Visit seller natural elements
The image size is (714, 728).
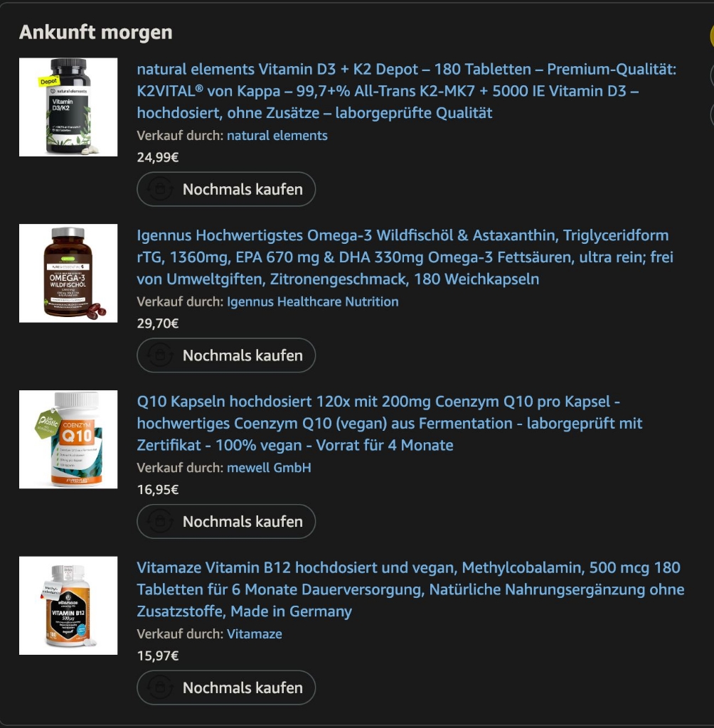277,136
